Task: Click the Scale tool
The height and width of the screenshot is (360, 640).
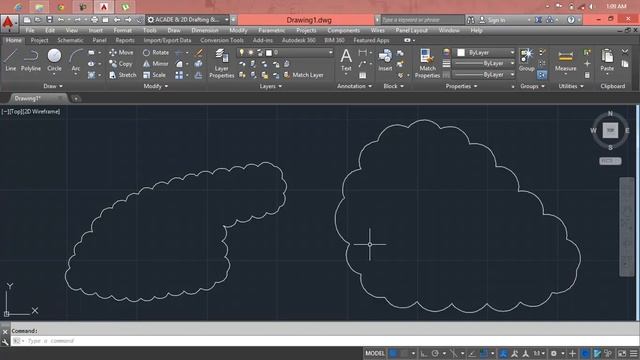Action: [154, 75]
